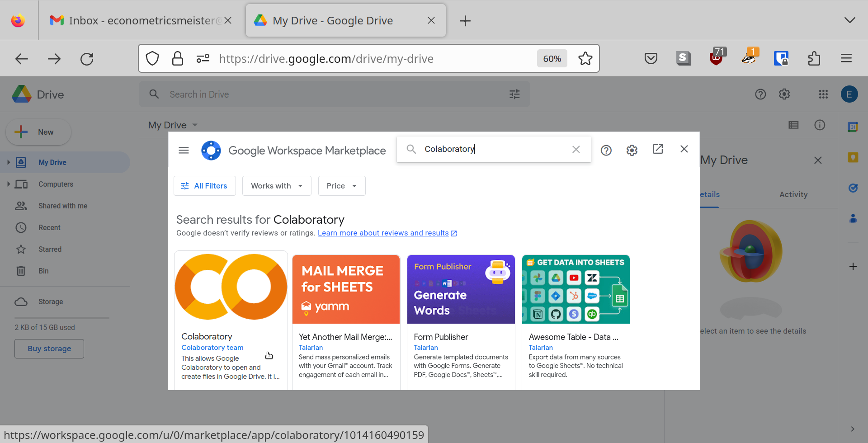This screenshot has height=443, width=868.
Task: Click inside the Marketplace search field
Action: tap(494, 149)
